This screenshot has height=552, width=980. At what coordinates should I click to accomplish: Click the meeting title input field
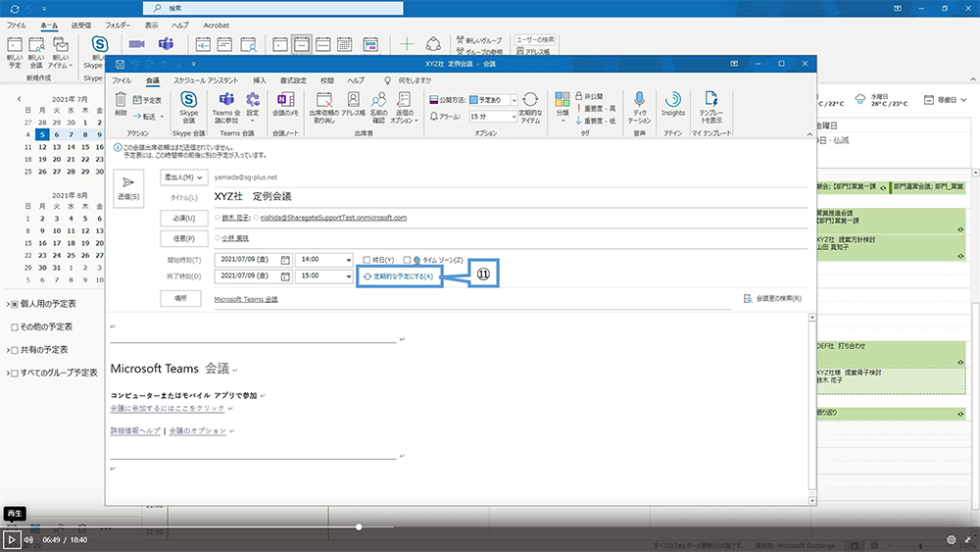(x=511, y=196)
